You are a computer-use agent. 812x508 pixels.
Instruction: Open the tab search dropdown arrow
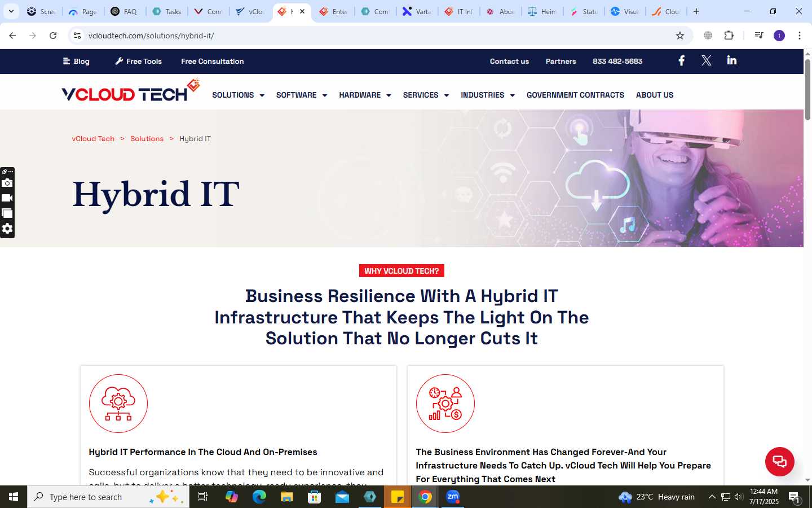[x=11, y=11]
